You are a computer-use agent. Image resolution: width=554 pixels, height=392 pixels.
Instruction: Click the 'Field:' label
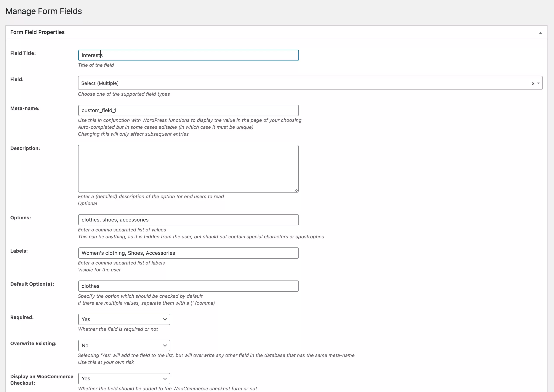[x=17, y=79]
